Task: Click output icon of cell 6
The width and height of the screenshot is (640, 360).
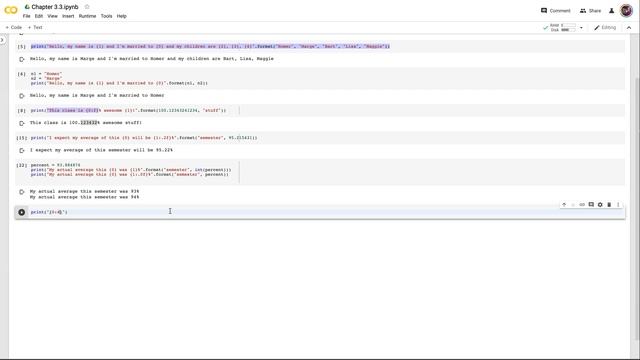Action: [x=22, y=96]
